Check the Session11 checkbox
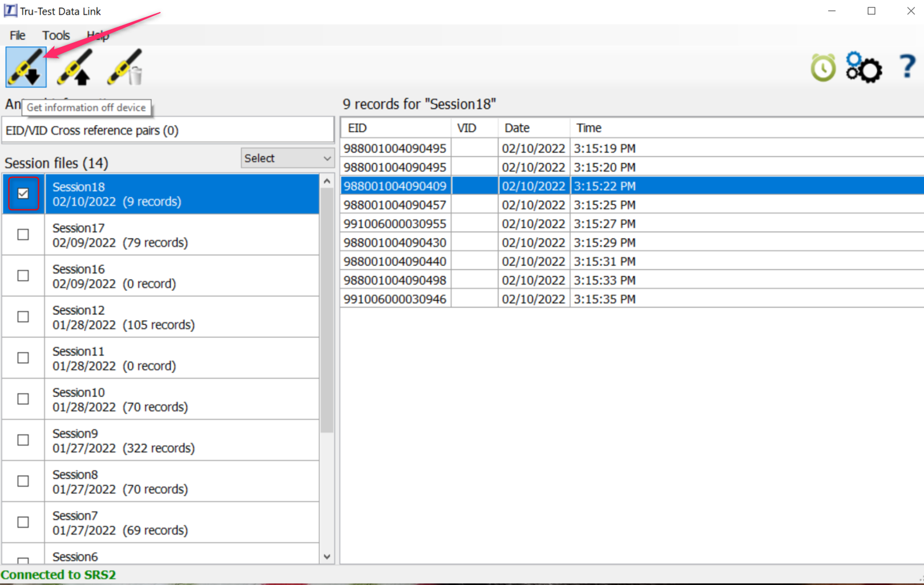This screenshot has width=924, height=585. (x=23, y=358)
